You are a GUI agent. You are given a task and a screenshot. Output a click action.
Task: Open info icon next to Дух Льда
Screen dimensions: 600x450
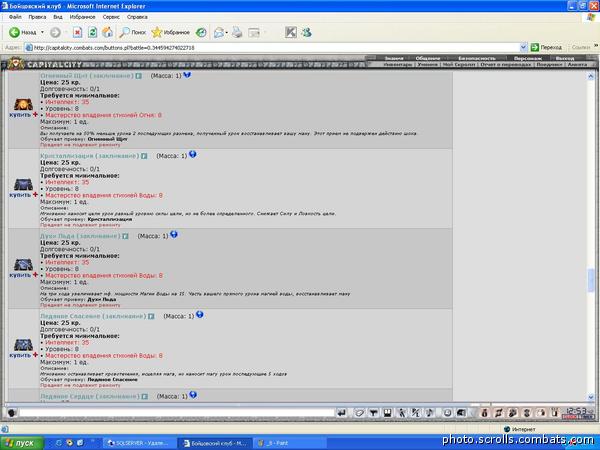click(125, 236)
